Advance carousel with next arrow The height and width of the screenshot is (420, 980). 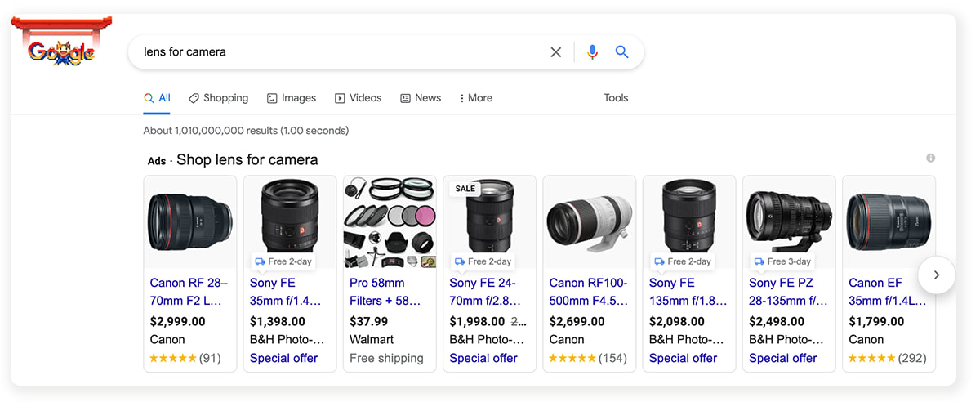937,275
